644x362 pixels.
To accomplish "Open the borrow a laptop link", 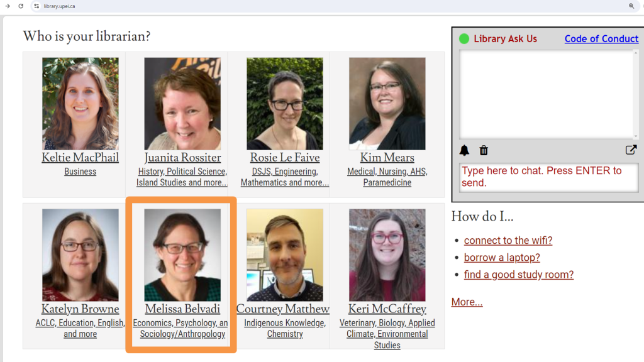I will click(x=502, y=257).
